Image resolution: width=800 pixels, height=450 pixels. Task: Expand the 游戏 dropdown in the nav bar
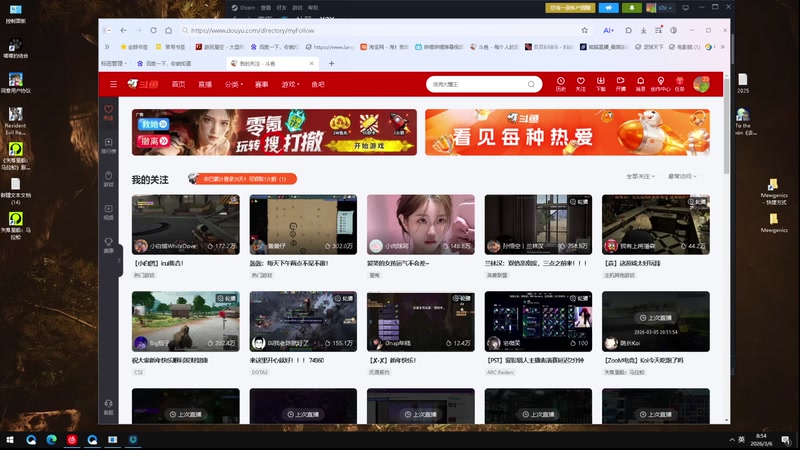291,84
